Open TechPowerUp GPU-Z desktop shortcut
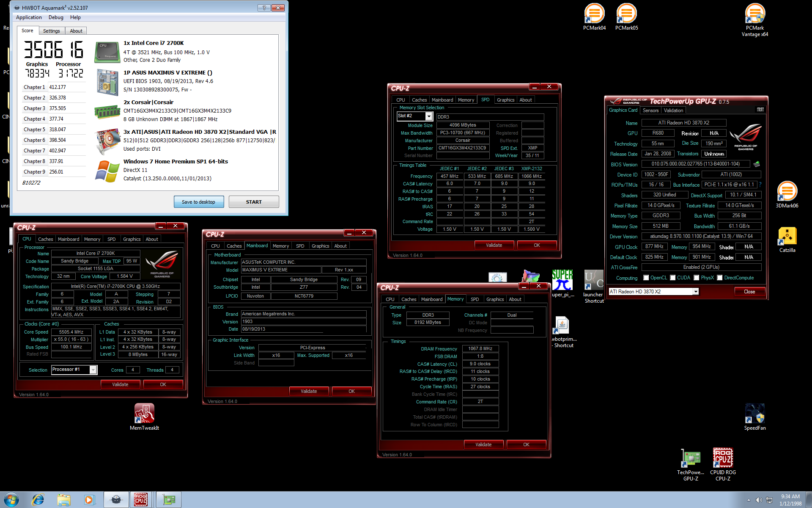This screenshot has width=812, height=508. point(691,464)
